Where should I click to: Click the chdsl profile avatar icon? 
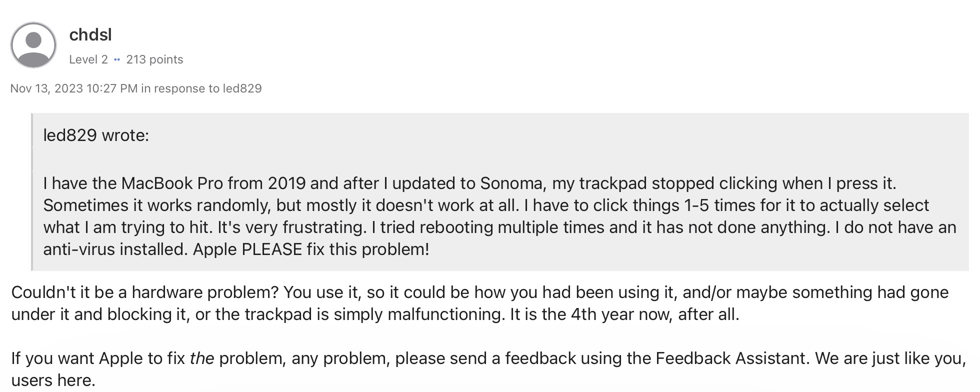tap(33, 45)
